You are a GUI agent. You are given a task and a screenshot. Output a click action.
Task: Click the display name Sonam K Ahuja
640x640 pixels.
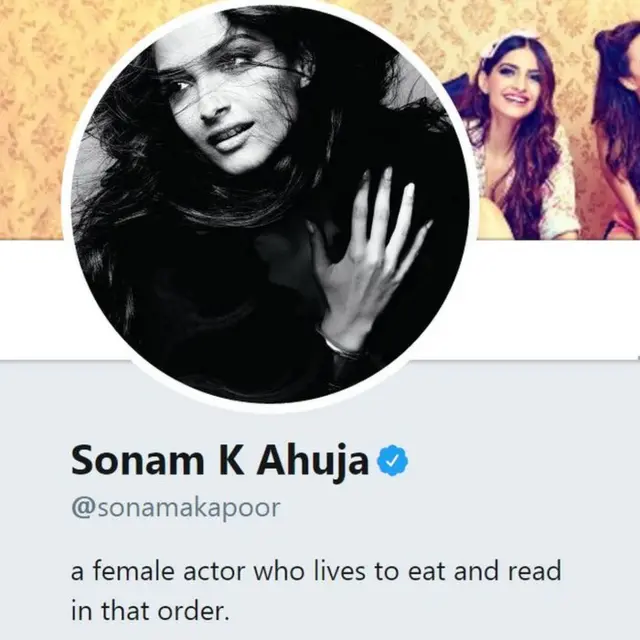tap(220, 461)
